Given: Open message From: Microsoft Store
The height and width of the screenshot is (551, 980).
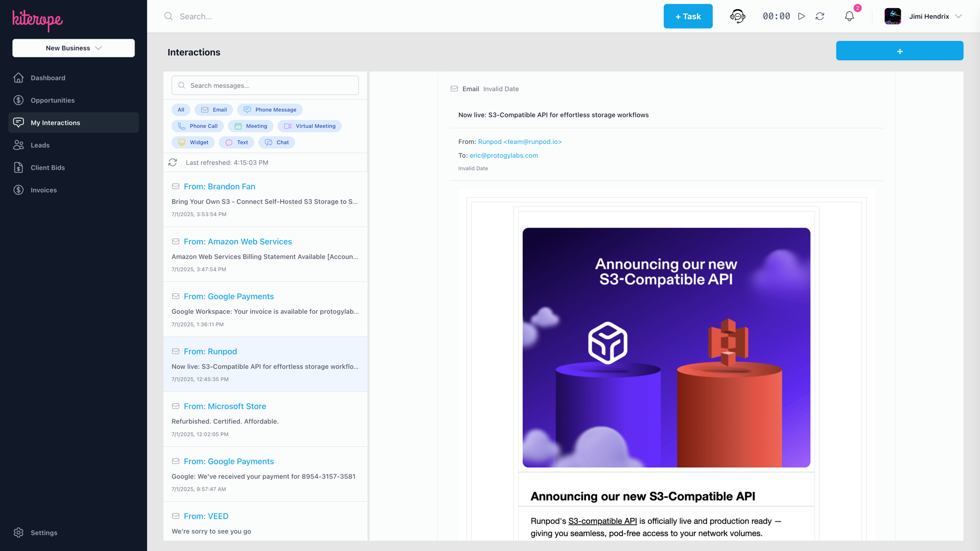Looking at the screenshot, I should pyautogui.click(x=265, y=419).
